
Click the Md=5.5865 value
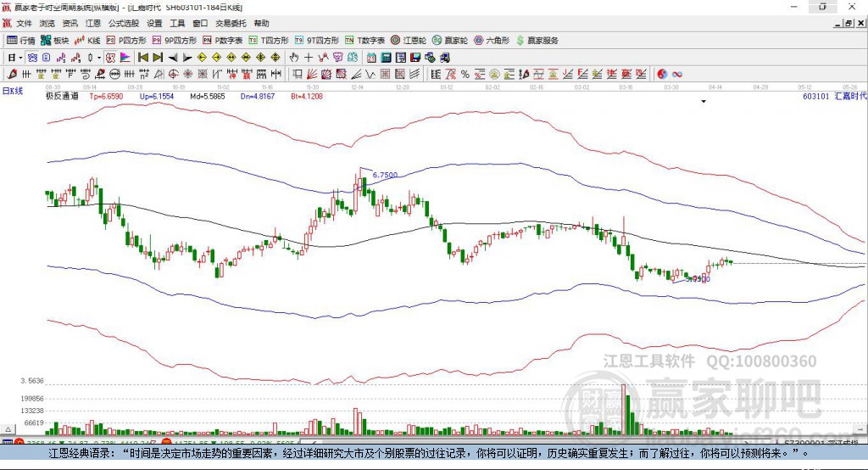click(x=207, y=96)
